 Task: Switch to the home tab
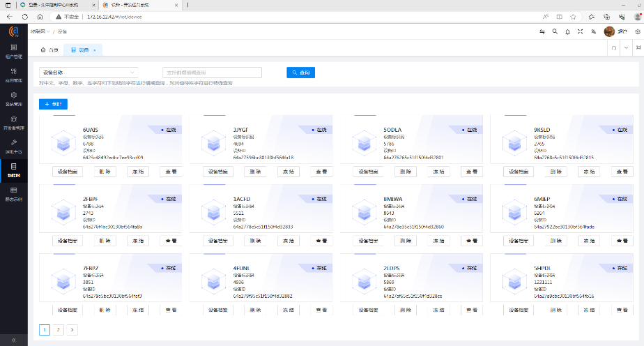point(49,50)
